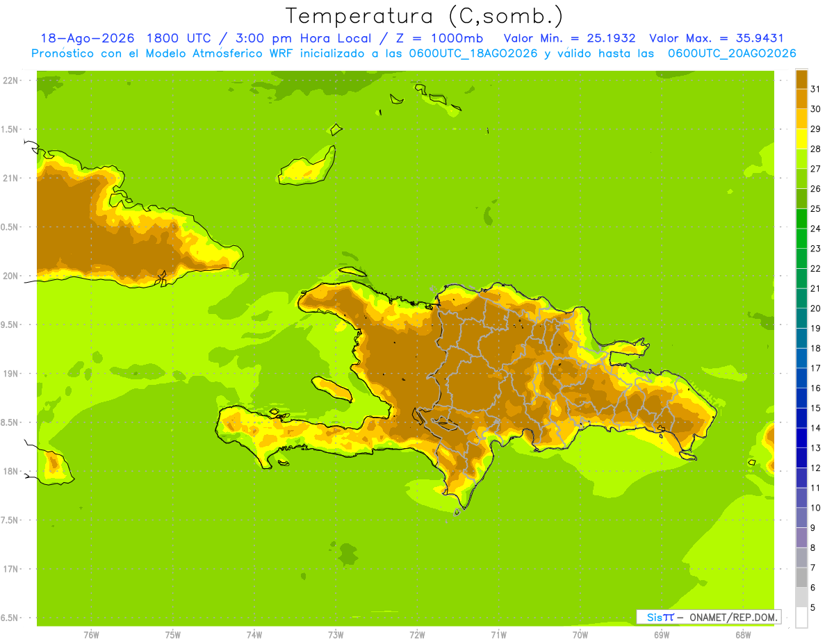The height and width of the screenshot is (644, 834).
Task: Click the legend value "18"
Action: tap(815, 348)
